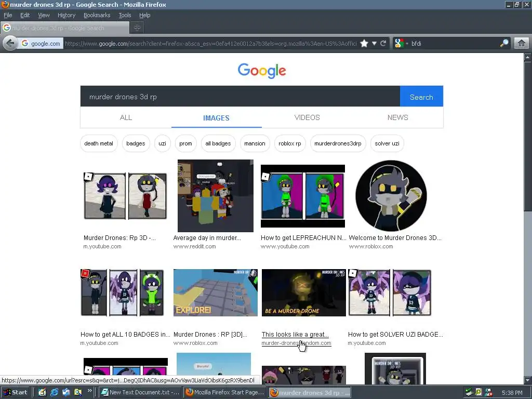Viewport: 532px width, 399px height.
Task: Filter images by the death metal chip
Action: pos(99,143)
